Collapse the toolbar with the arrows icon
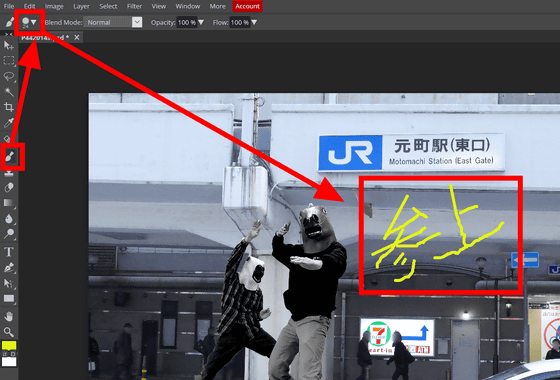Screen dimensions: 560x380 pyautogui.click(x=9, y=35)
